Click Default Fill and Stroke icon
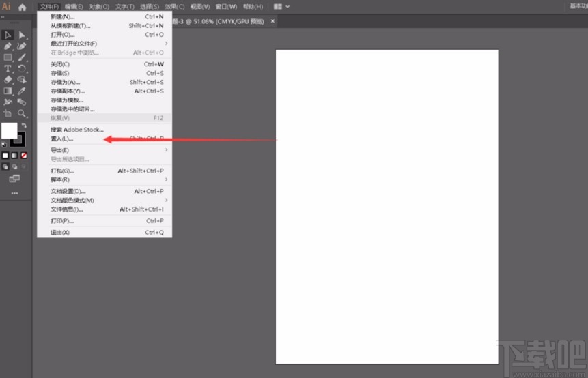Viewport: 588px width, 378px height. point(4,144)
